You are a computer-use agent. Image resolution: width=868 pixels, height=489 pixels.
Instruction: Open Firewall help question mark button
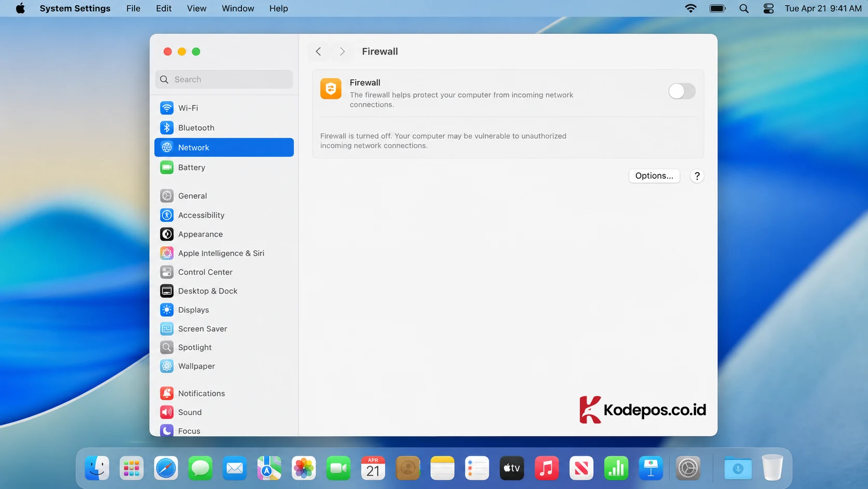pyautogui.click(x=697, y=176)
